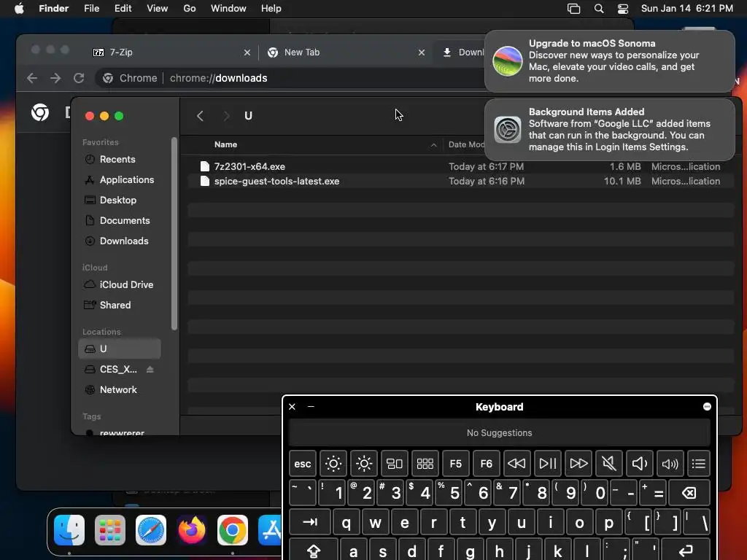The height and width of the screenshot is (560, 747).
Task: Switch to the New Tab tab
Action: (x=345, y=52)
